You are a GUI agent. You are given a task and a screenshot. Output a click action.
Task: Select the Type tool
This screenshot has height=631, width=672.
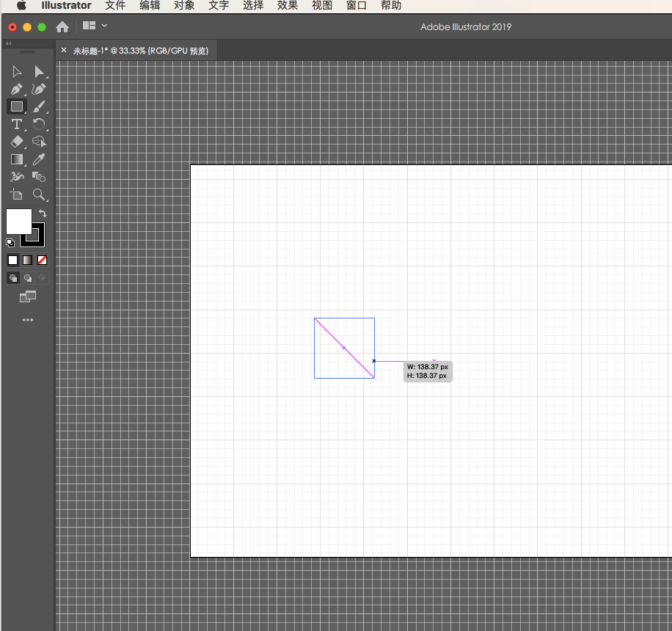pyautogui.click(x=17, y=124)
